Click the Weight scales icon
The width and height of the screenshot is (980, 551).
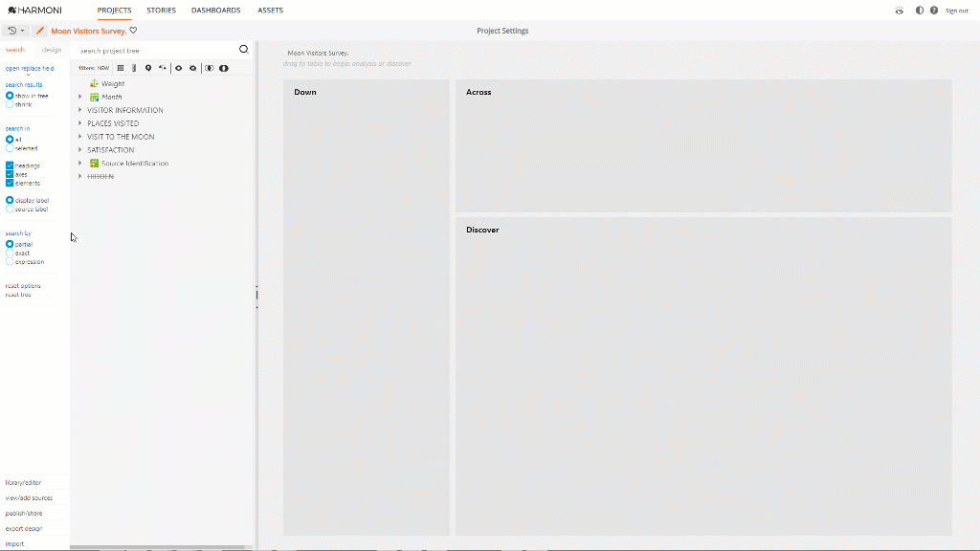pos(94,83)
